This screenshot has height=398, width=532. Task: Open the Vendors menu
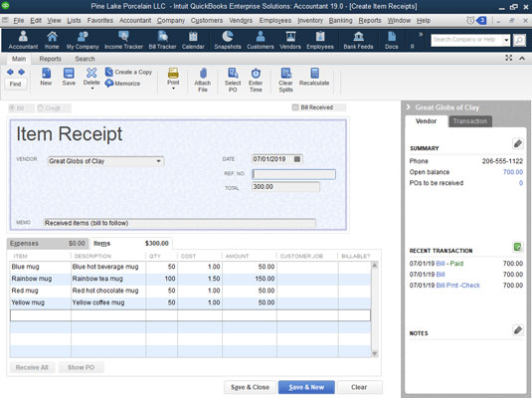click(x=241, y=20)
